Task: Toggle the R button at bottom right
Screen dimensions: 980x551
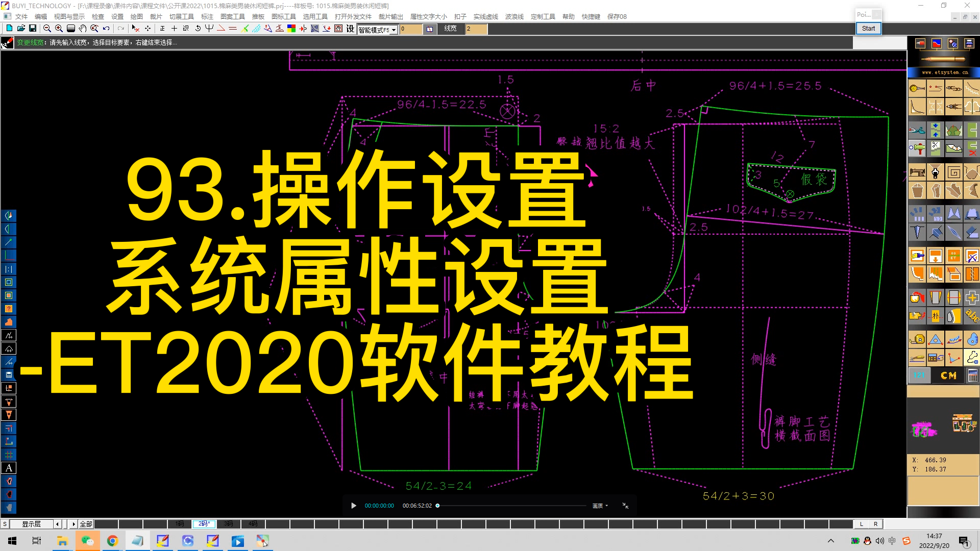Action: coord(876,524)
